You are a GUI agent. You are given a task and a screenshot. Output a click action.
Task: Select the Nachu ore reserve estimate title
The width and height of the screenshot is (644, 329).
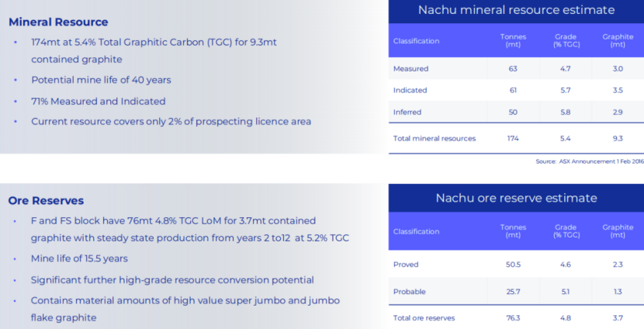516,198
